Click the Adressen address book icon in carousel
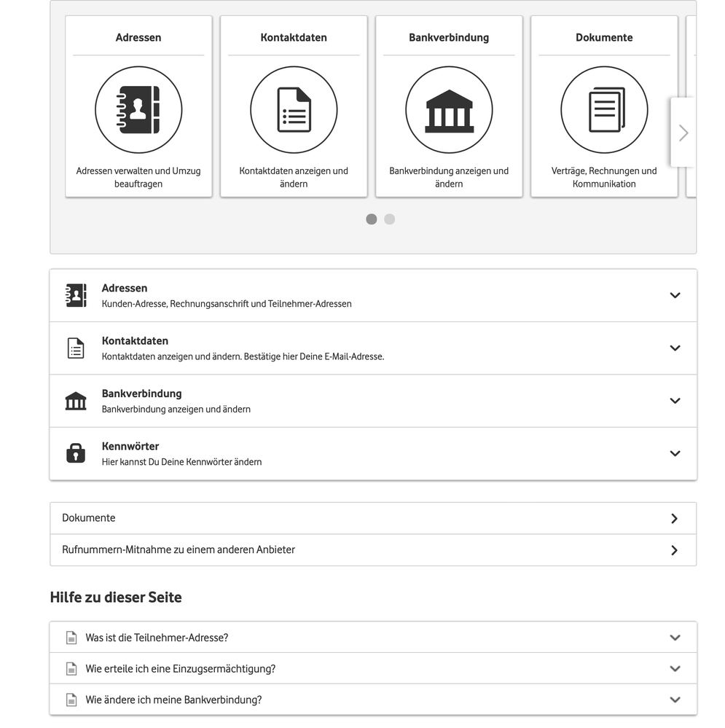The width and height of the screenshot is (725, 728). [x=138, y=110]
